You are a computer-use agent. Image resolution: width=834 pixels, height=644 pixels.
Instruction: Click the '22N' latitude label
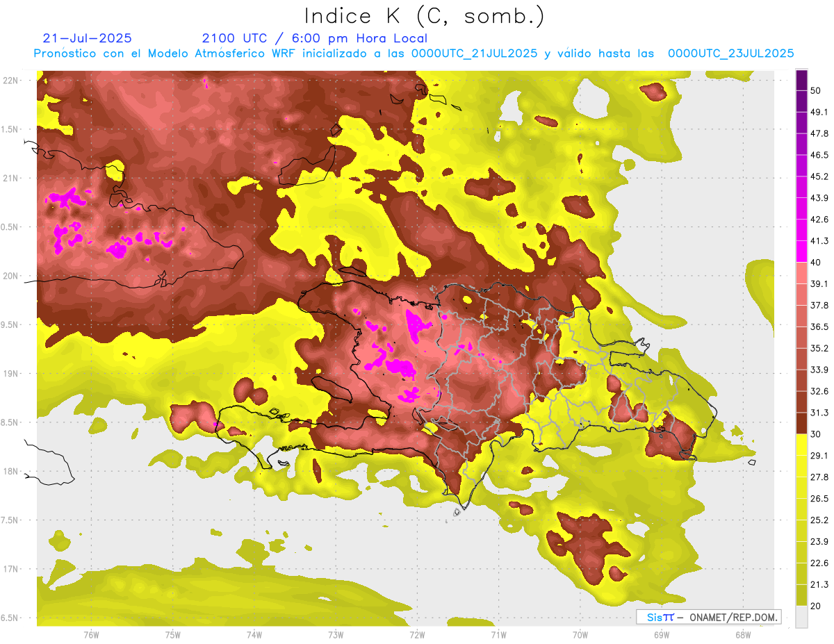tap(10, 80)
